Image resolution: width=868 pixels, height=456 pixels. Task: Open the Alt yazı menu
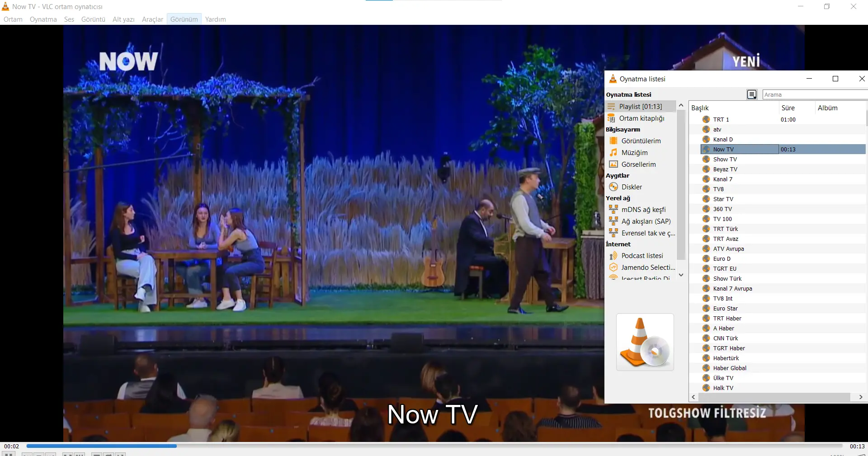[x=123, y=19]
